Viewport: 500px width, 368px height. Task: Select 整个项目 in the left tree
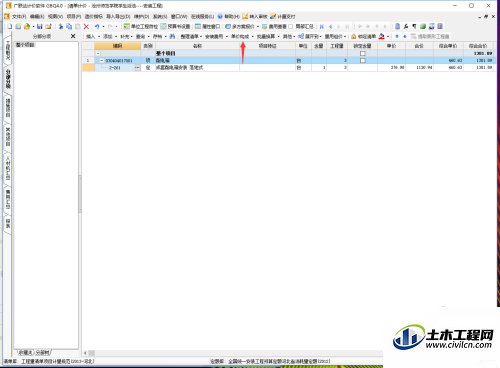25,45
